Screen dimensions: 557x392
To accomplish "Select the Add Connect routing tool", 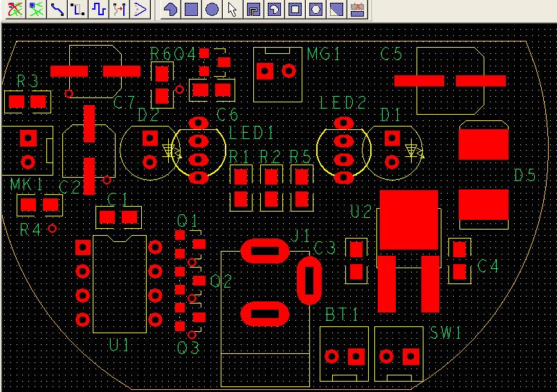I will click(57, 8).
